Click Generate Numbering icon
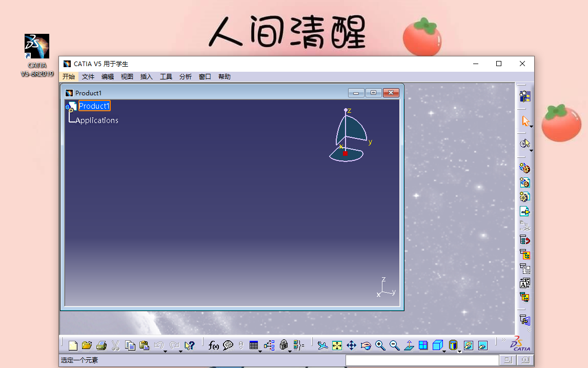This screenshot has height=368, width=588. tap(525, 283)
